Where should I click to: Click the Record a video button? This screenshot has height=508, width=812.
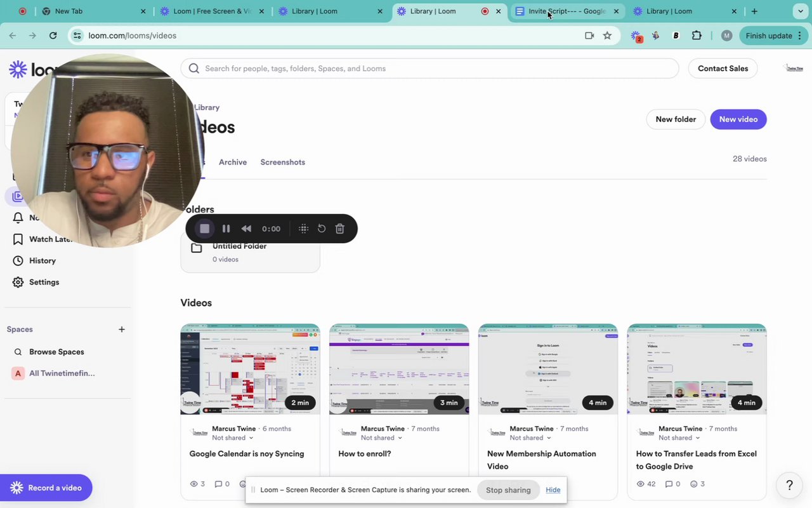pyautogui.click(x=46, y=488)
